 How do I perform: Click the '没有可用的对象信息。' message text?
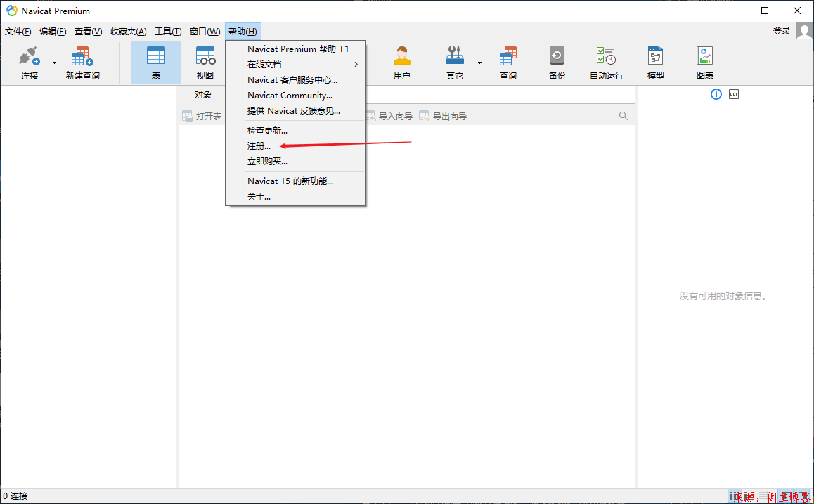723,297
